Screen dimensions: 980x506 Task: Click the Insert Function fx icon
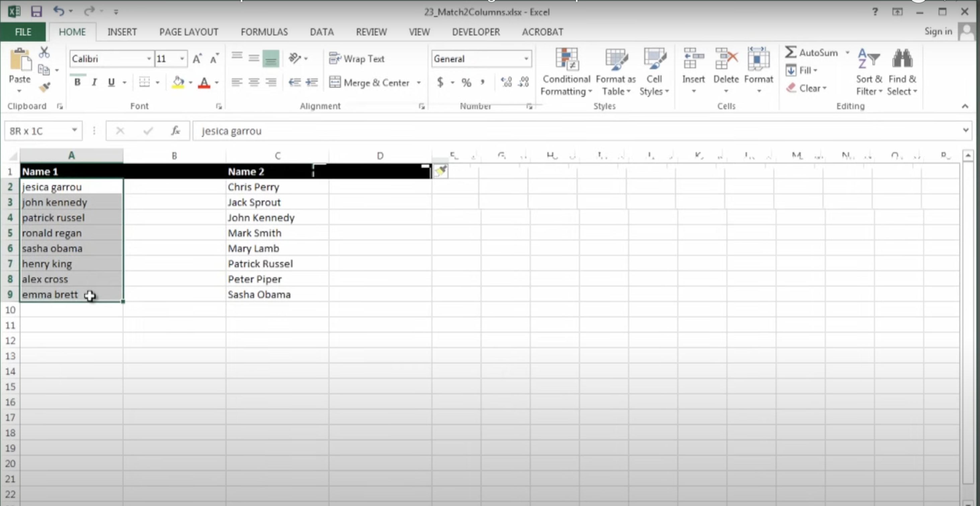pyautogui.click(x=175, y=131)
